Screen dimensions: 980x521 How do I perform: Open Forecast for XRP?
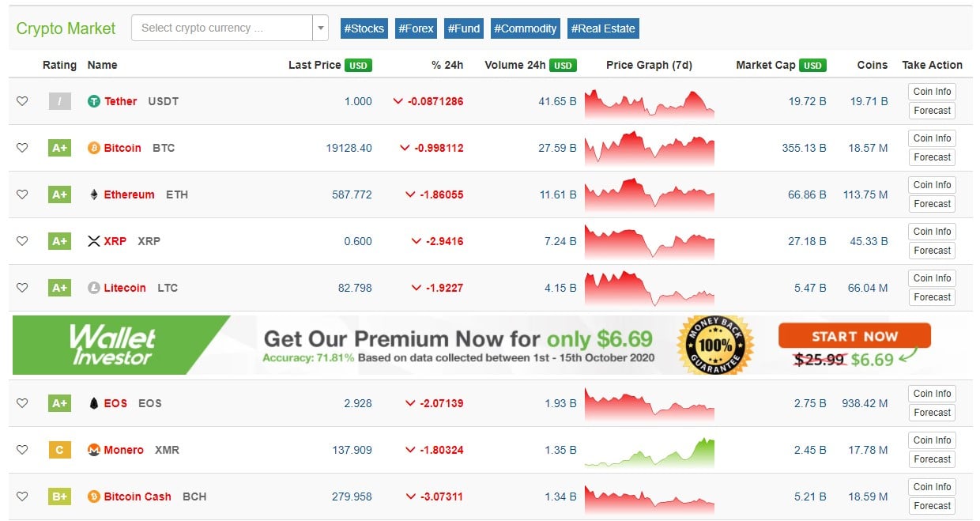point(932,251)
